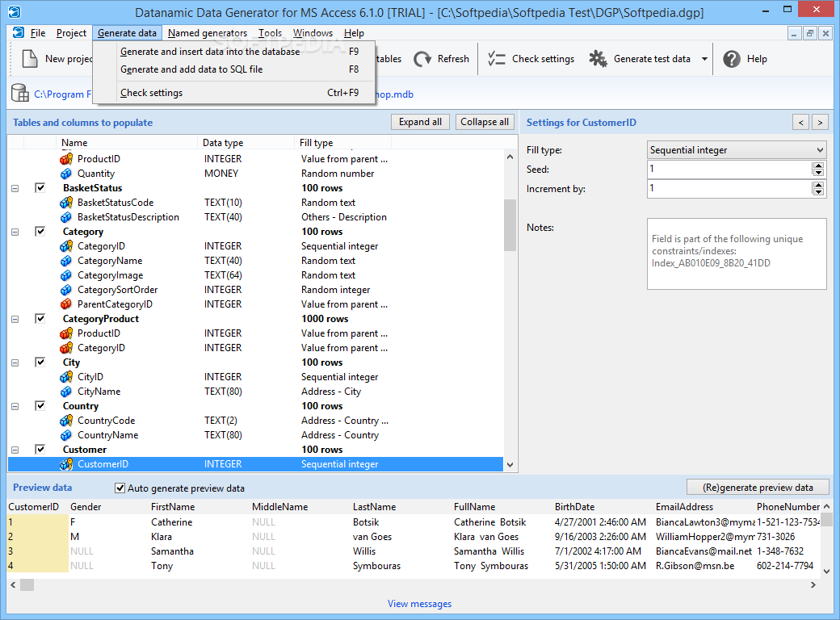Select the Quantity column icon

(x=66, y=174)
